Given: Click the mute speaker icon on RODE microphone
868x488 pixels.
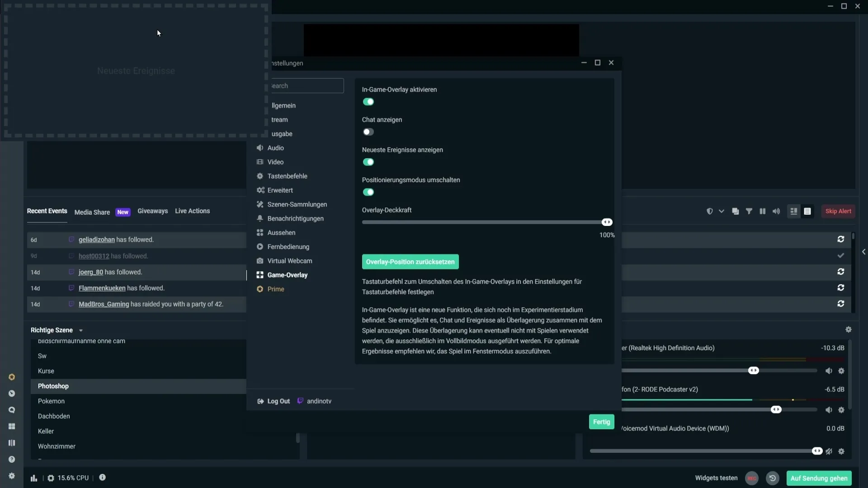Looking at the screenshot, I should click(x=828, y=409).
